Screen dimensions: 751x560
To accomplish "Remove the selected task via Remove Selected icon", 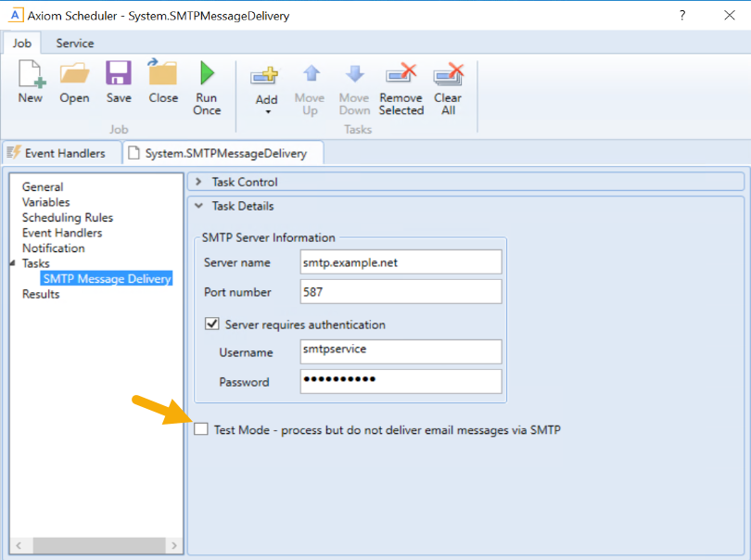I will [401, 74].
